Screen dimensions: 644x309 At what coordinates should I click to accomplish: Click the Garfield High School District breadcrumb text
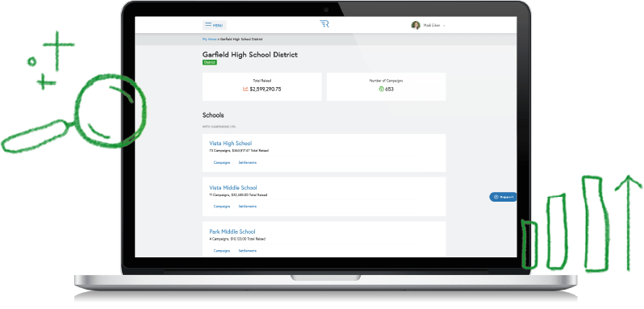(x=241, y=39)
